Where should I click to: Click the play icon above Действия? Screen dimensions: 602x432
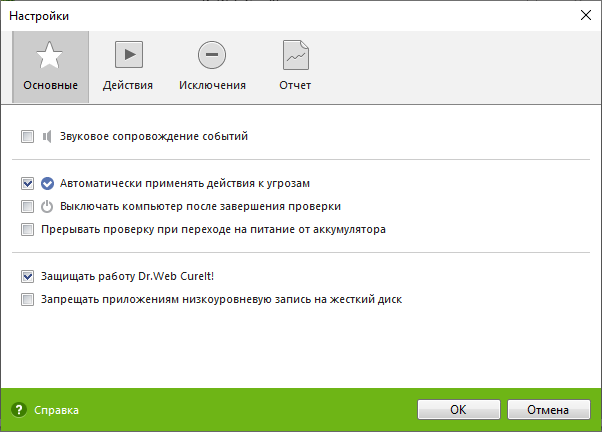tap(129, 55)
